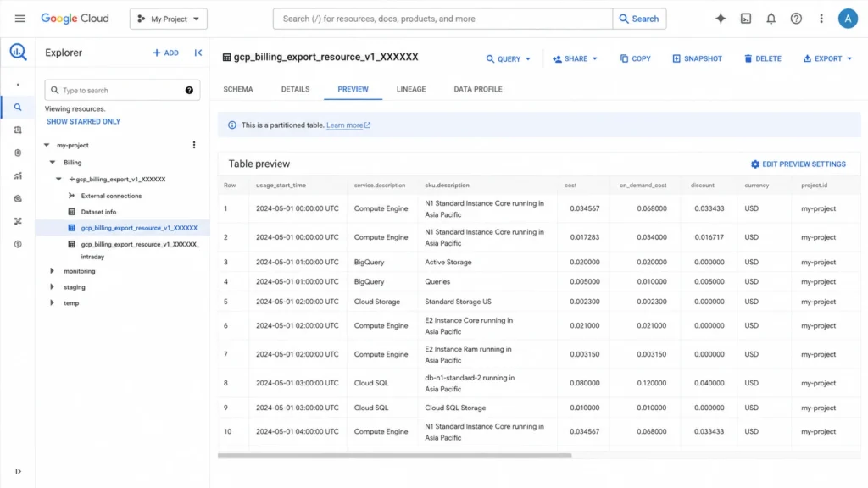
Task: Click the Google Cloud logo
Action: coord(75,19)
